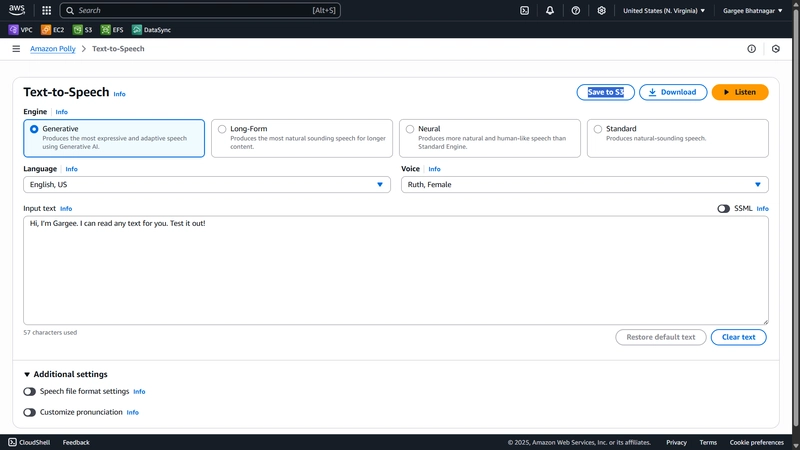Enable Customize pronunciation toggle
This screenshot has width=800, height=450.
pyautogui.click(x=30, y=412)
